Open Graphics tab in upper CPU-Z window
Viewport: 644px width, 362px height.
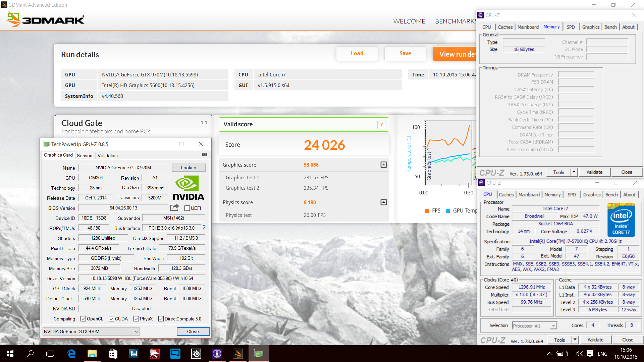click(x=591, y=27)
